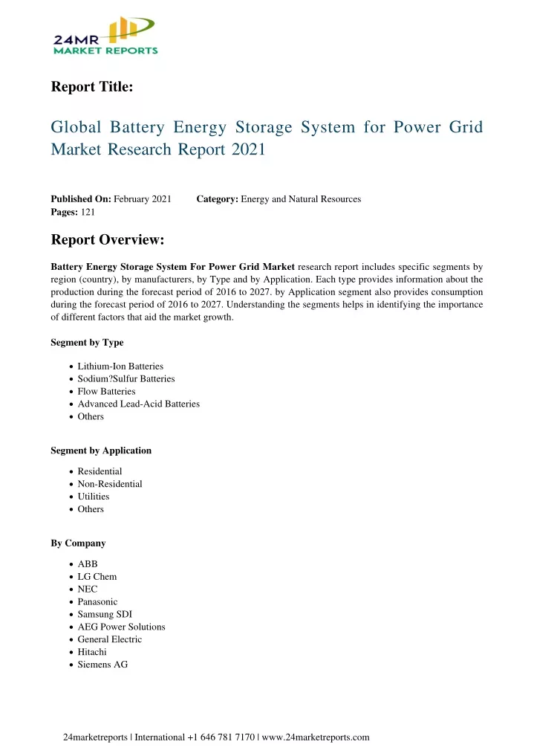
Task: Select 'Non-Residential' list item
Action: click(x=110, y=484)
